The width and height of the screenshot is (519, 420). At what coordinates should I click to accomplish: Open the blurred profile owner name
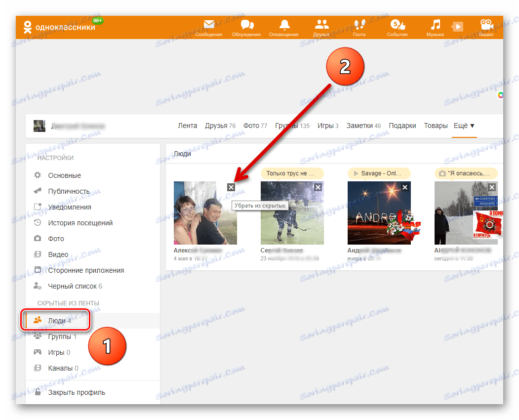point(78,126)
